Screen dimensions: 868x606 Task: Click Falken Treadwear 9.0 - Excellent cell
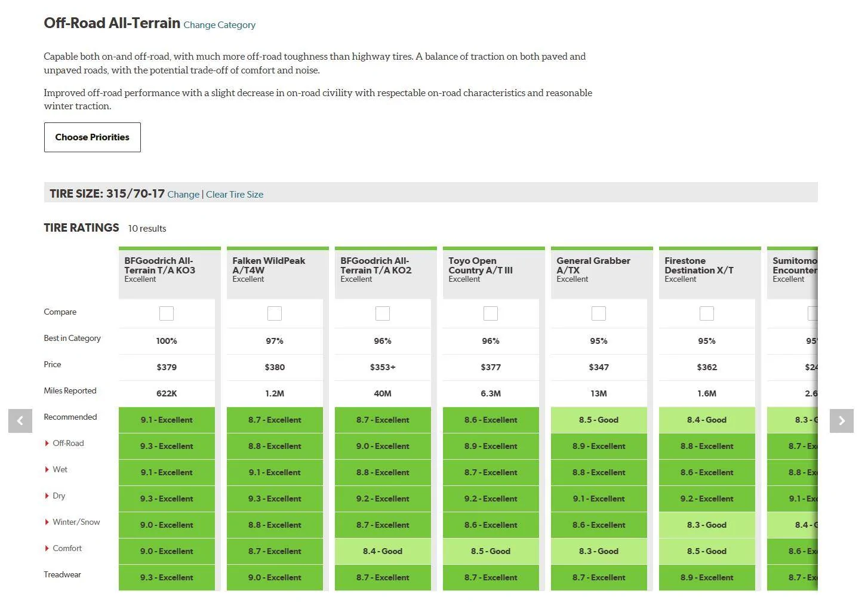pos(275,577)
